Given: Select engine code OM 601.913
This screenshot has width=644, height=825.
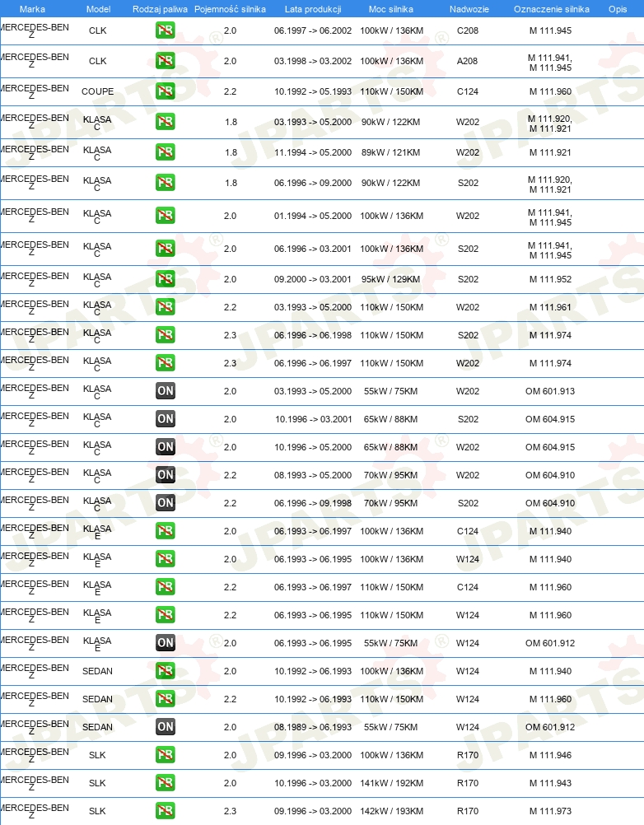Looking at the screenshot, I should pyautogui.click(x=550, y=391).
